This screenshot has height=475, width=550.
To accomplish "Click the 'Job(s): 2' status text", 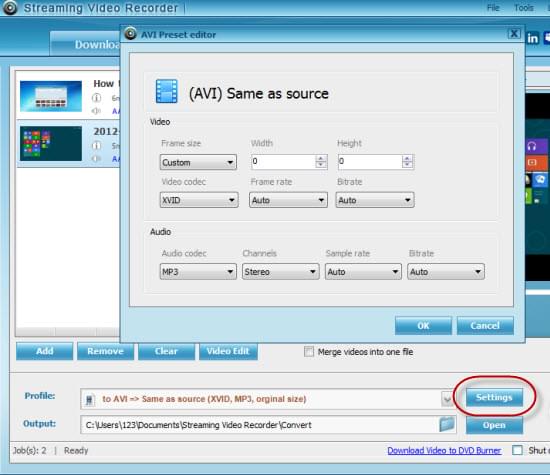I will pyautogui.click(x=29, y=450).
